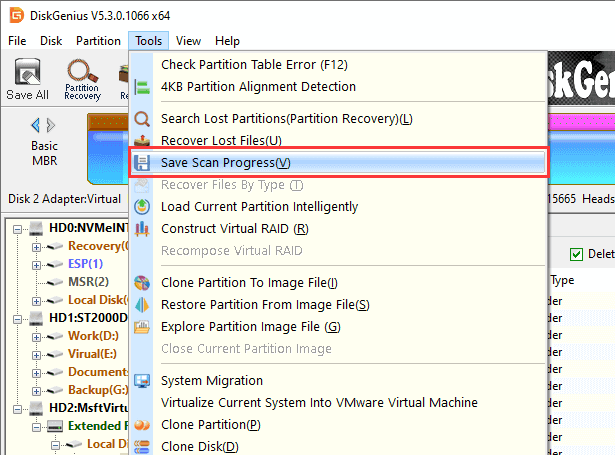The height and width of the screenshot is (455, 615).
Task: Click the Construct Virtual RAID icon
Action: [142, 228]
